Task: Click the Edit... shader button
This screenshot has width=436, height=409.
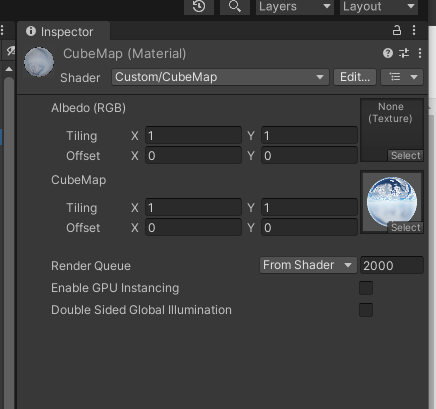Action: [x=355, y=77]
